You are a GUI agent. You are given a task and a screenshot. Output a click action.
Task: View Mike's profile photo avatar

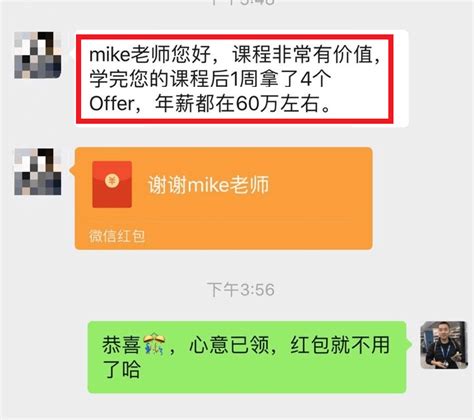pyautogui.click(x=444, y=345)
